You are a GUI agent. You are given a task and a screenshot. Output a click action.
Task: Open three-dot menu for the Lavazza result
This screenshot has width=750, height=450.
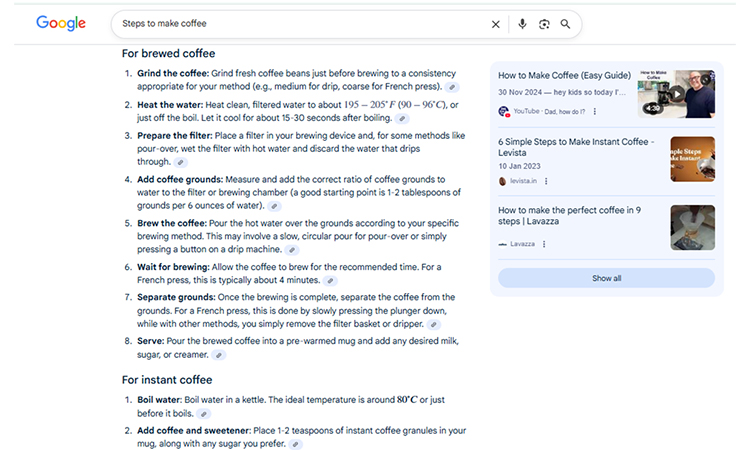coord(545,244)
